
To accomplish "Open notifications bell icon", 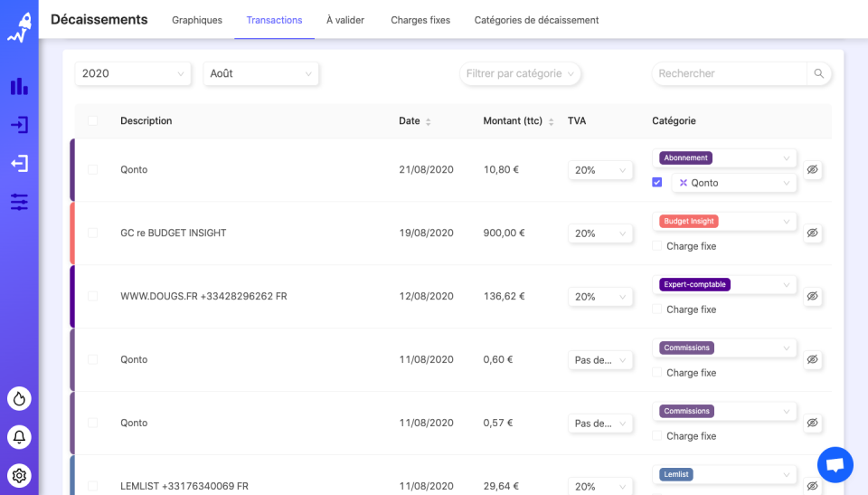I will [x=19, y=437].
